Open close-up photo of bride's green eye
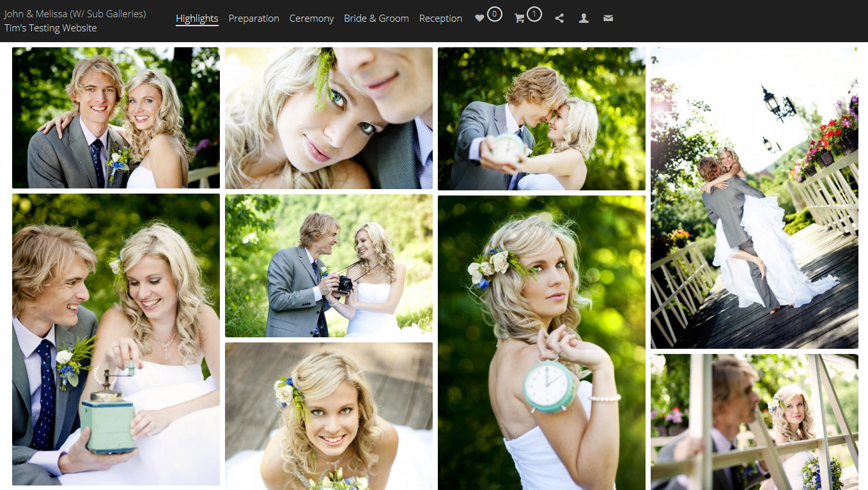 pyautogui.click(x=329, y=118)
